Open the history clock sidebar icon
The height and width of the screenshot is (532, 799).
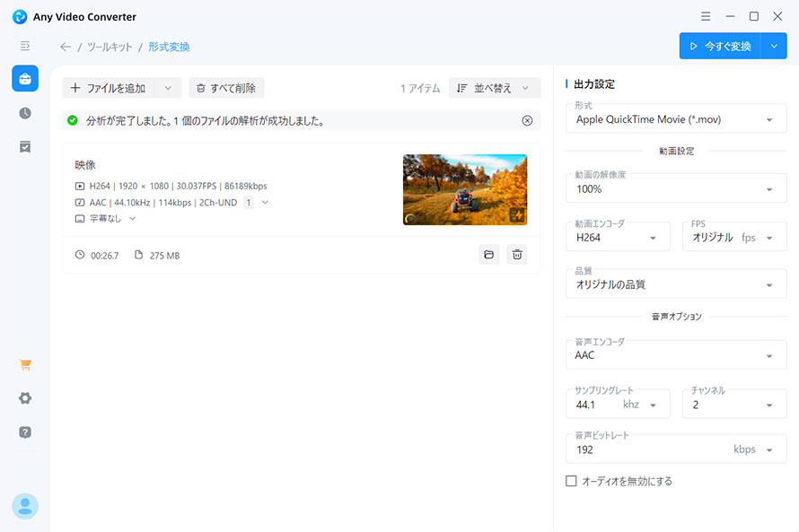[25, 113]
